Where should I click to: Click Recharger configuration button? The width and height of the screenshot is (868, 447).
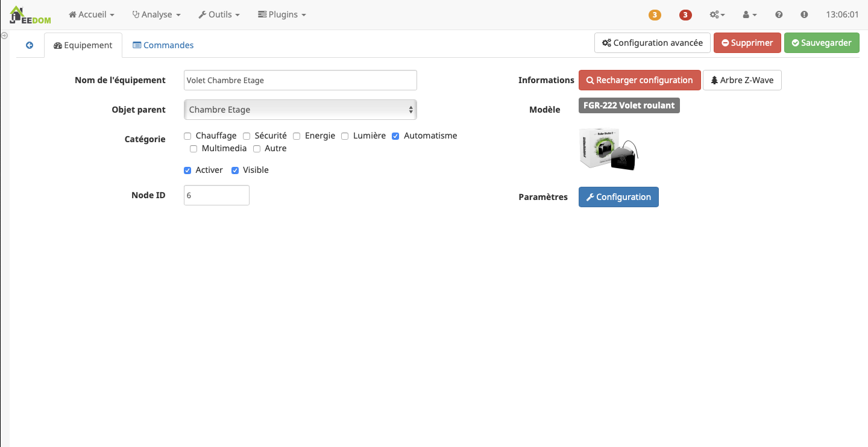tap(640, 80)
